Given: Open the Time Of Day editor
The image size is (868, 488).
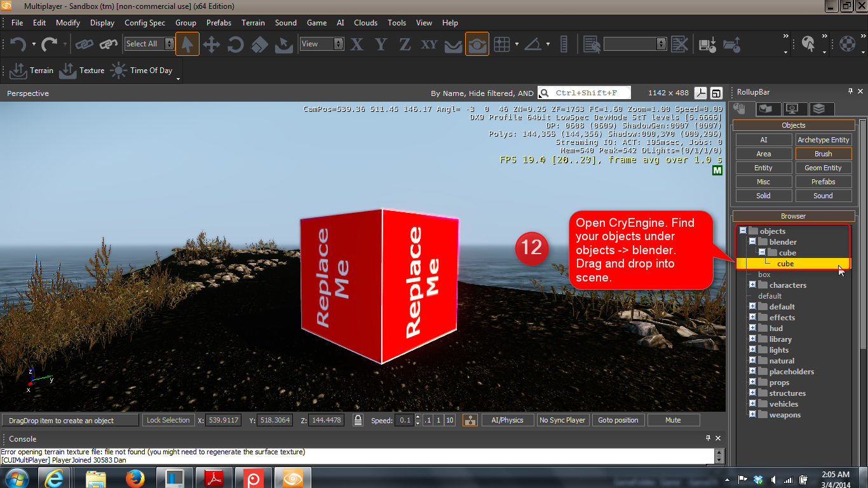Looking at the screenshot, I should click(x=141, y=71).
